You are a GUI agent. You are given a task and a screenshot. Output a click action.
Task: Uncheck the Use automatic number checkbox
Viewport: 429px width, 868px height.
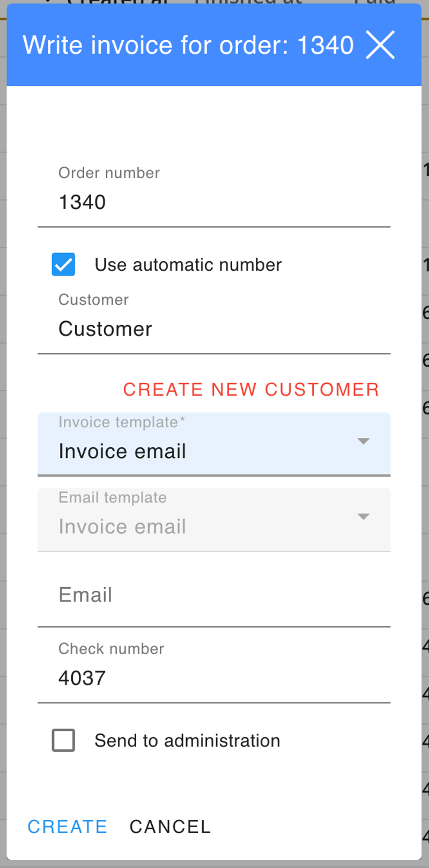(x=63, y=265)
